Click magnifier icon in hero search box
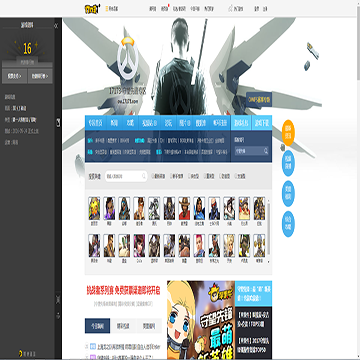This screenshot has height=360, width=360. [x=144, y=176]
